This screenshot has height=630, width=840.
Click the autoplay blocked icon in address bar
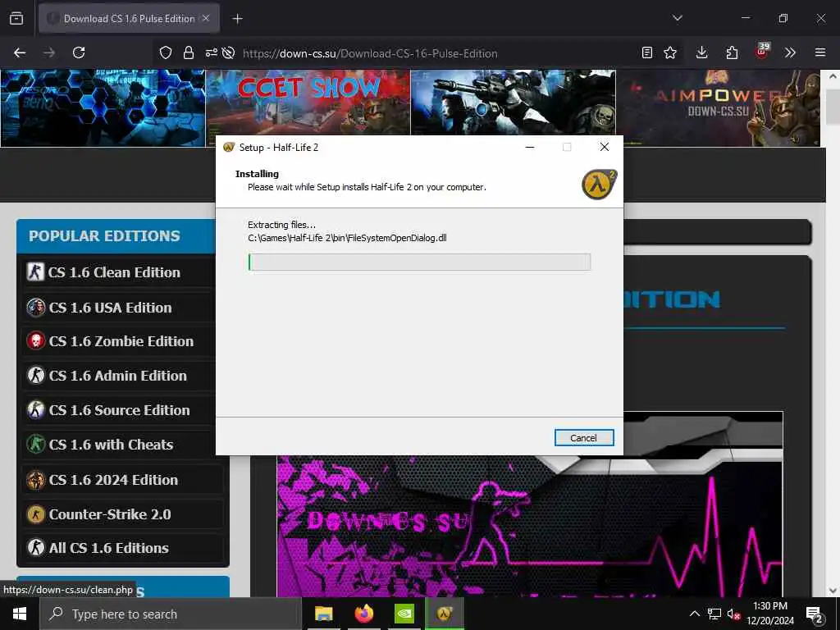228,52
